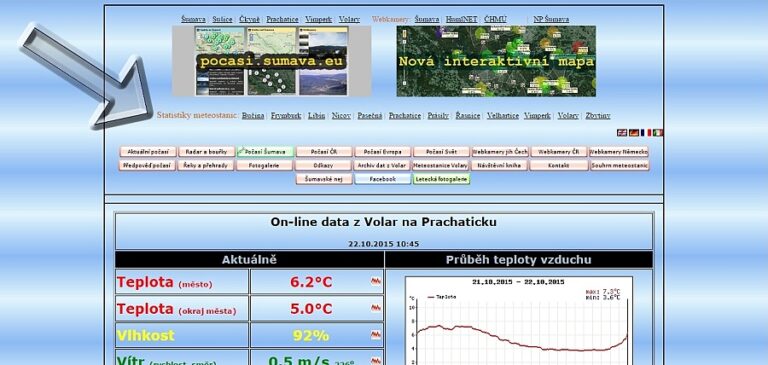The width and height of the screenshot is (768, 365).
Task: Open Velhartice station statistics link
Action: point(503,116)
